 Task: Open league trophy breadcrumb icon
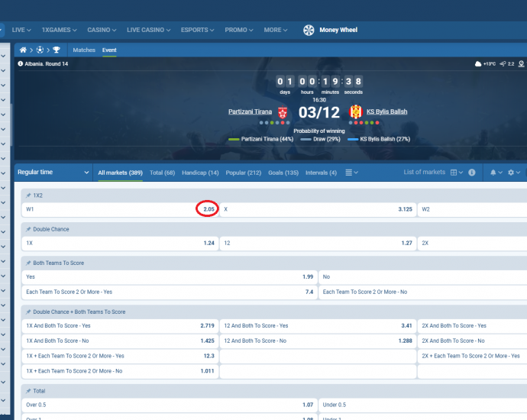coord(57,50)
